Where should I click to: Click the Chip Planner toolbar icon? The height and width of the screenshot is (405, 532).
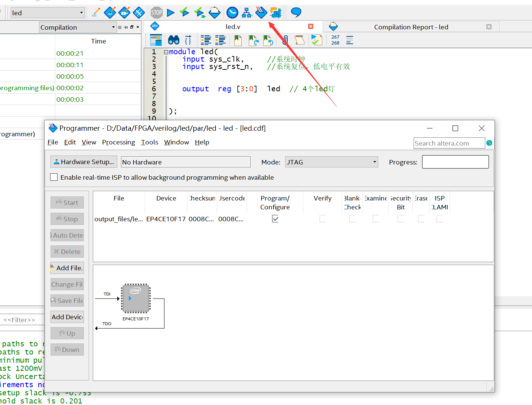pos(139,13)
